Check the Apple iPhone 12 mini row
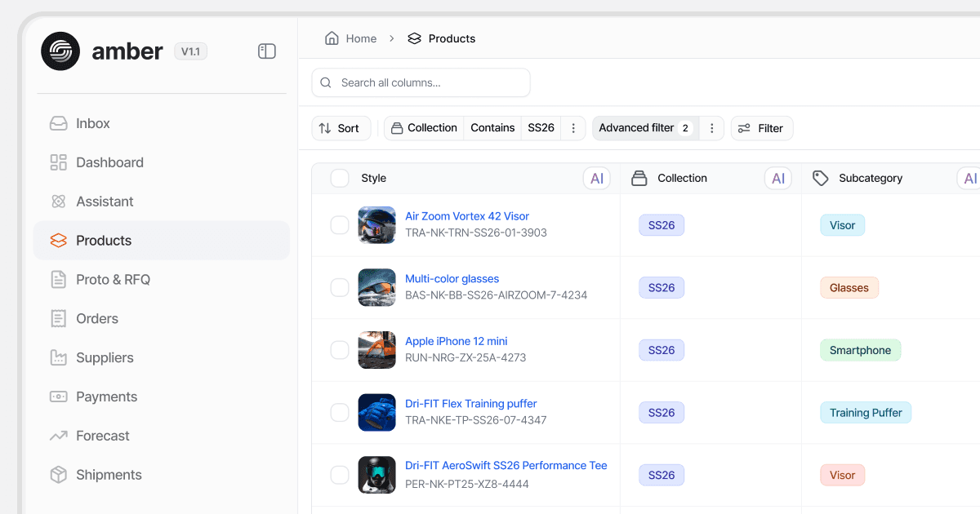The image size is (980, 514). click(x=340, y=350)
